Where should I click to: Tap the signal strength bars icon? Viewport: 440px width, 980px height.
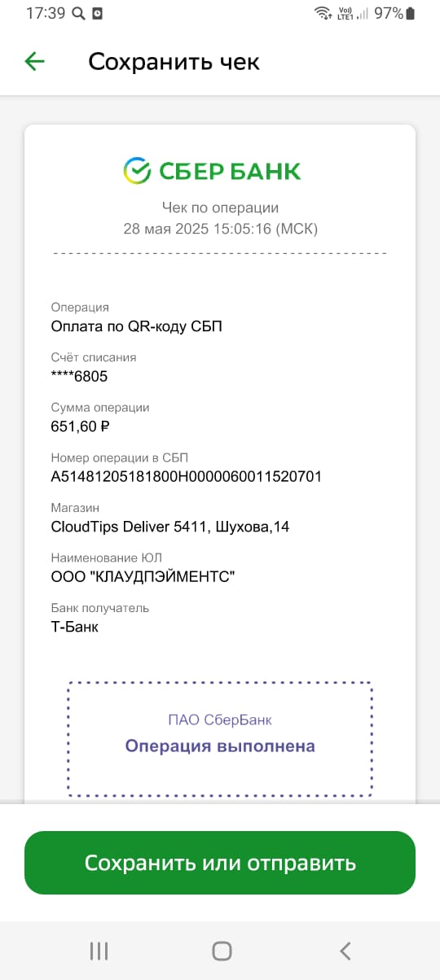click(363, 13)
